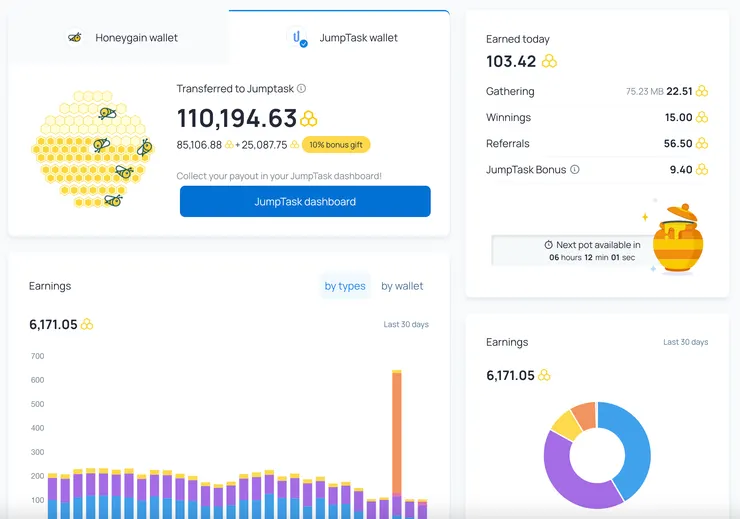
Task: Select the JumpTask wallet tab
Action: pos(339,37)
